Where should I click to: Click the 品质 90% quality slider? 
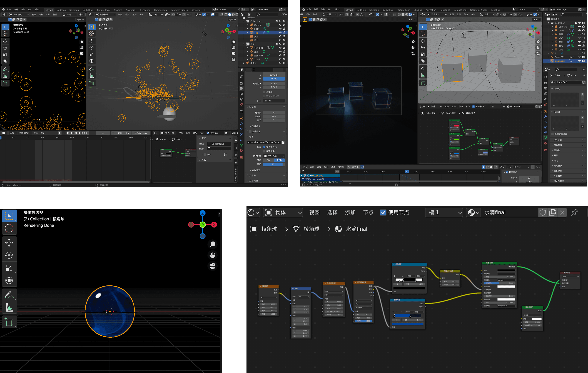pyautogui.click(x=274, y=164)
